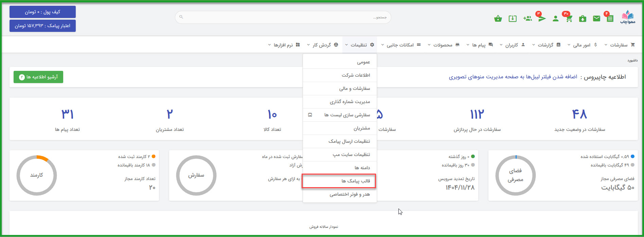Open the receipt list icon with badge
The width and height of the screenshot is (644, 237).
point(610,19)
